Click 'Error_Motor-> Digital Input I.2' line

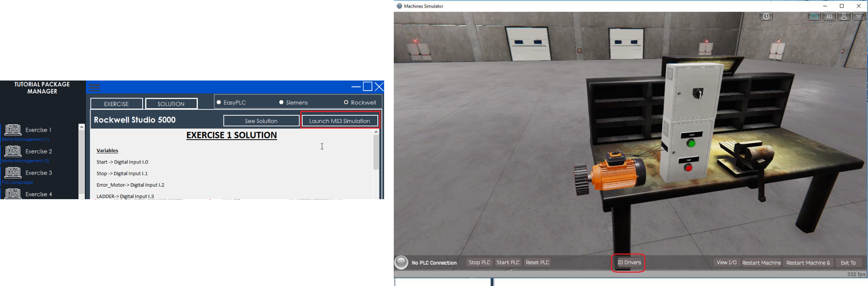[130, 185]
